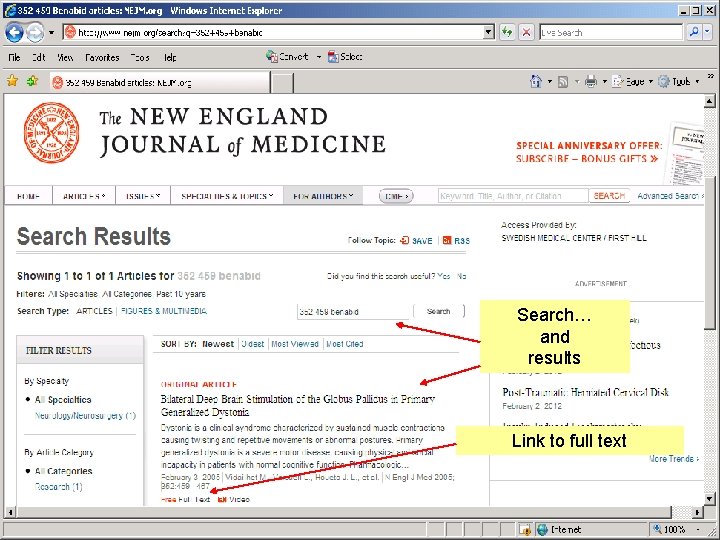Open the Live Search provider dropdown

point(708,33)
